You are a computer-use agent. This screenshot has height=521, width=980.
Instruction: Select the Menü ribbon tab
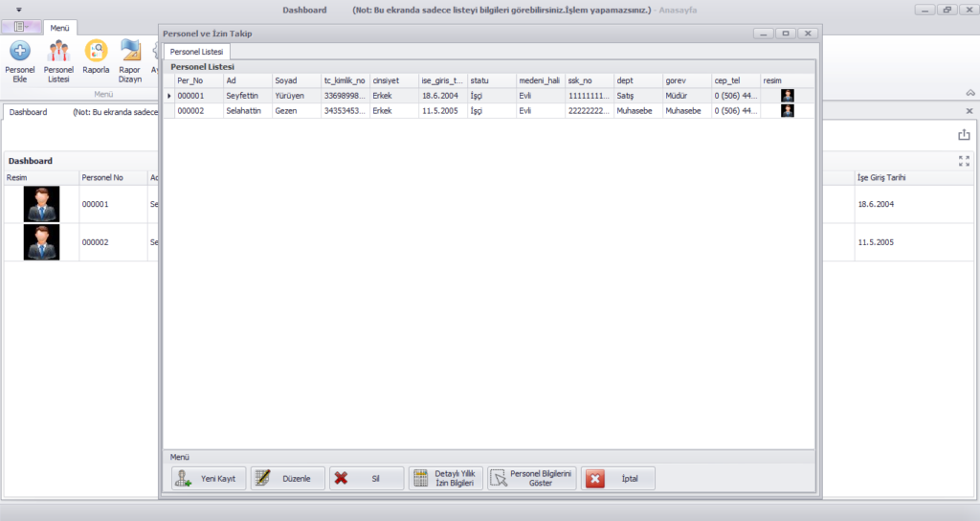click(x=59, y=28)
